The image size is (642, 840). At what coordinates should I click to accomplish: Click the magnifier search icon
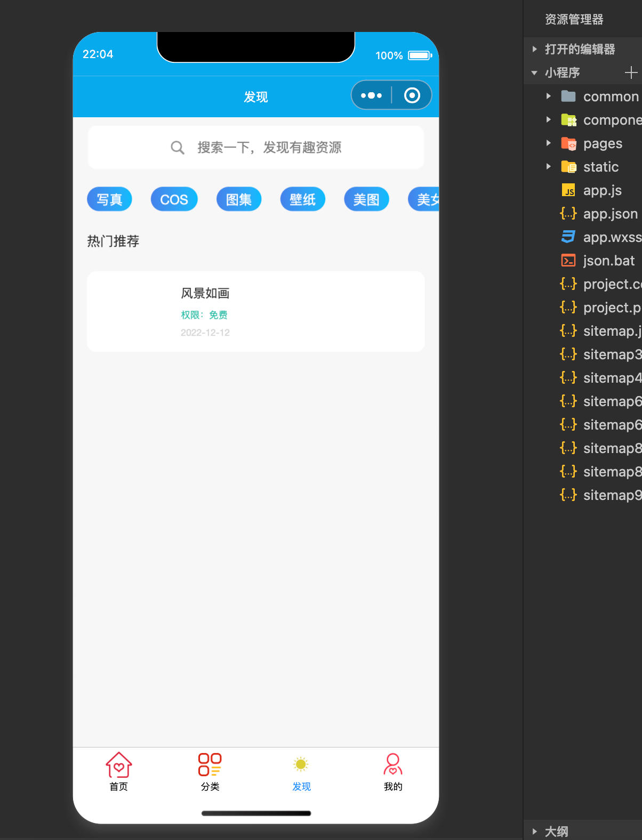click(178, 148)
